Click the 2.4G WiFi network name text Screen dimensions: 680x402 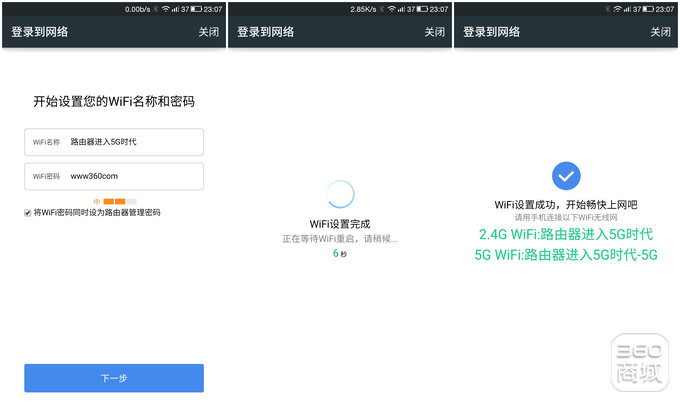point(566,234)
